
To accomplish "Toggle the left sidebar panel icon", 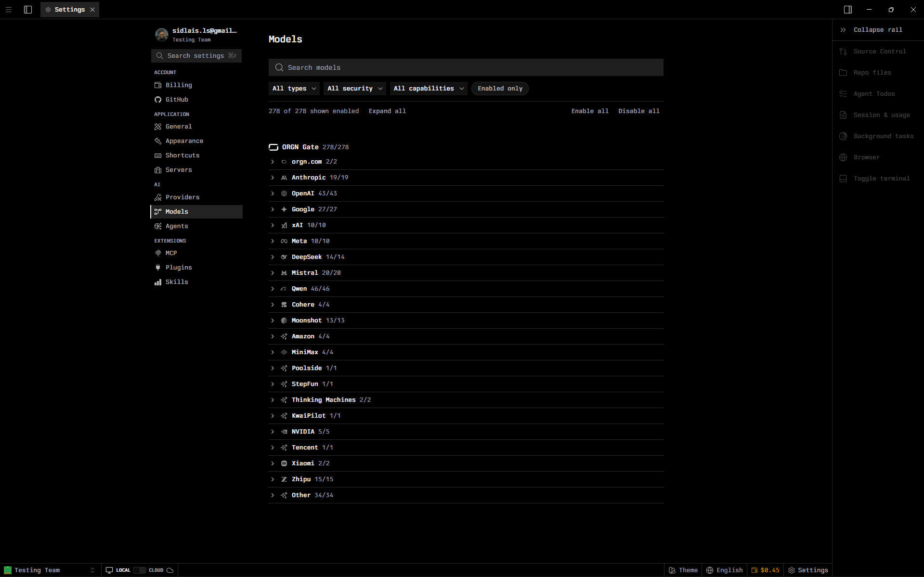I will click(28, 10).
